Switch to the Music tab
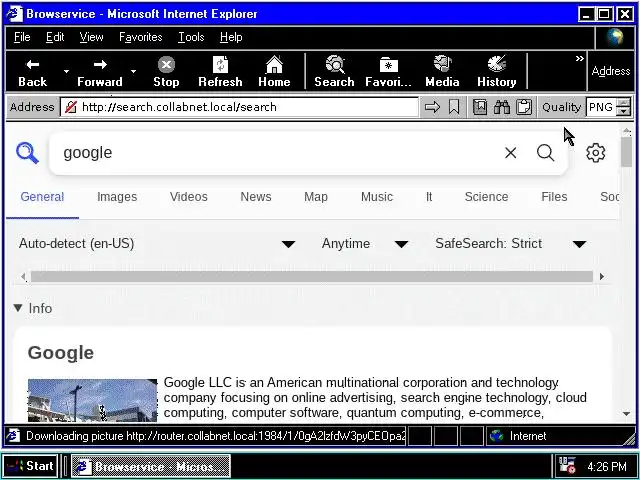 tap(377, 197)
